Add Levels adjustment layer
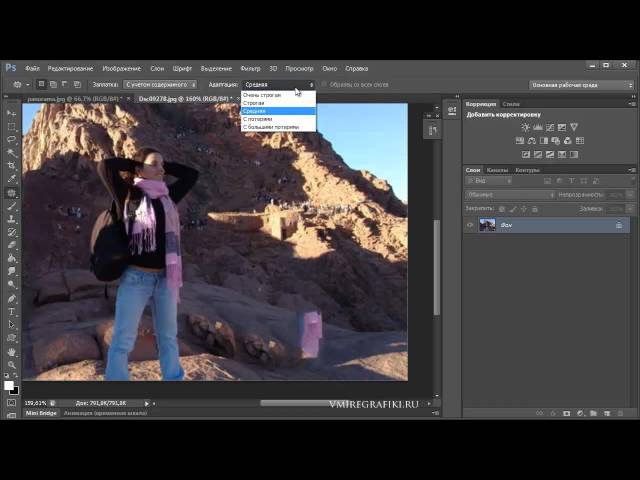Screen dimensions: 640x480 point(538,127)
